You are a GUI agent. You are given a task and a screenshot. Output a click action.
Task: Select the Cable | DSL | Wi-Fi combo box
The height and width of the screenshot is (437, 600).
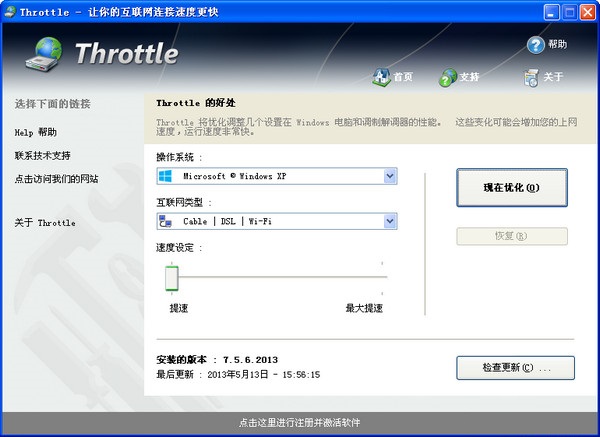coord(277,221)
